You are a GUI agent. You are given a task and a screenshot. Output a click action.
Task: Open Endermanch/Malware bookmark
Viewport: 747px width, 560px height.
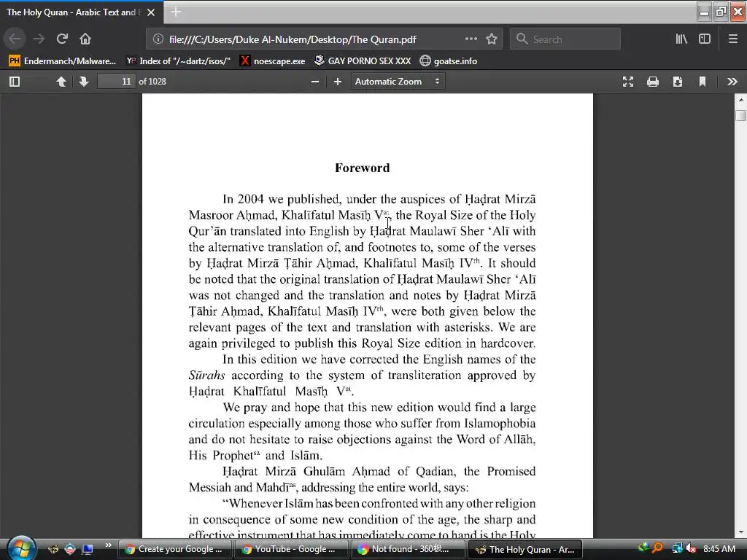coord(63,61)
